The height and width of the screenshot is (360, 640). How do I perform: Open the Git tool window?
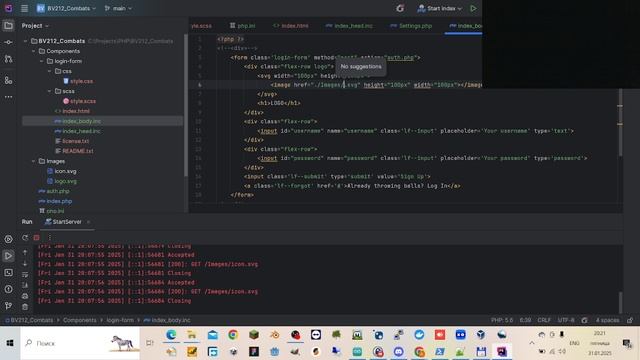[x=8, y=306]
